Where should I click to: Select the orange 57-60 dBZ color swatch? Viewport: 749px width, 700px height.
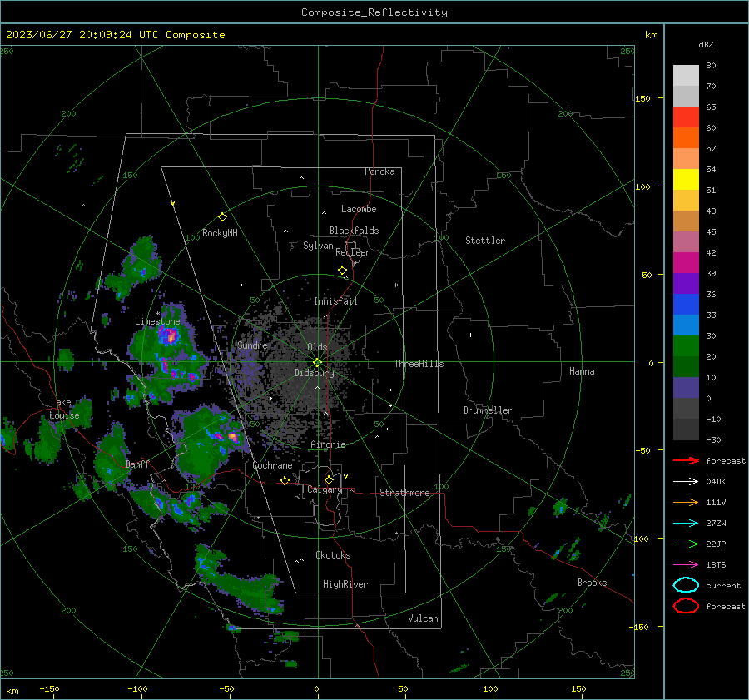(x=686, y=137)
